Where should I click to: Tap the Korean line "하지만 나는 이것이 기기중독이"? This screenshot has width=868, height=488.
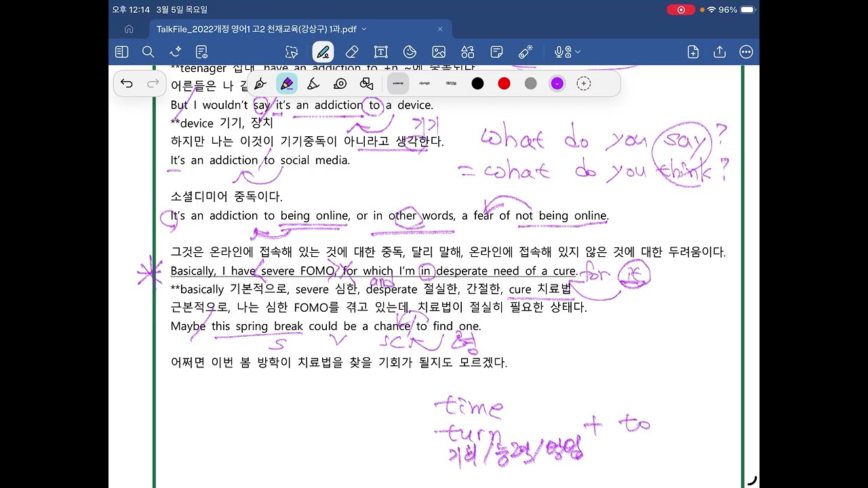click(307, 142)
